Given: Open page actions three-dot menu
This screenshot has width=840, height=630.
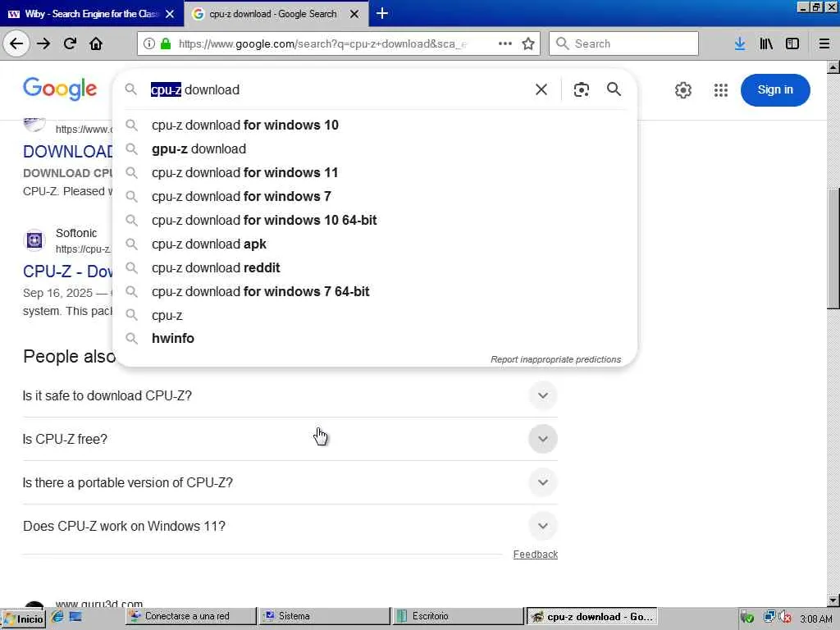Looking at the screenshot, I should click(x=504, y=43).
